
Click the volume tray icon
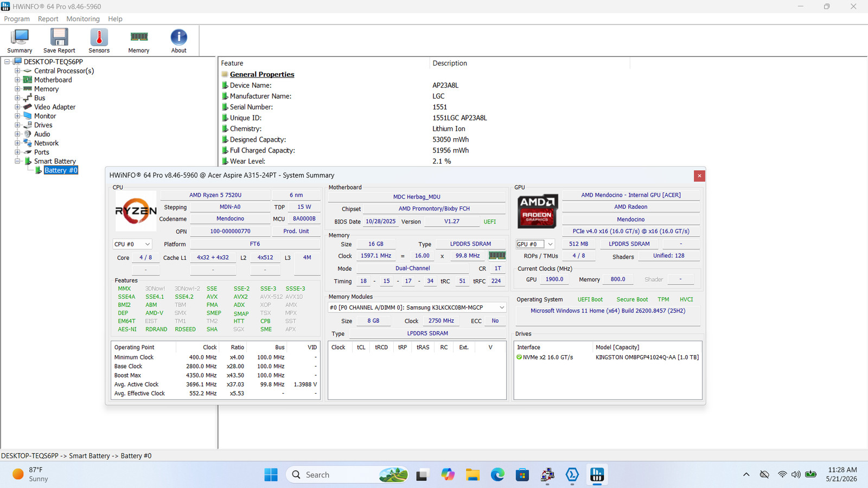click(x=796, y=474)
